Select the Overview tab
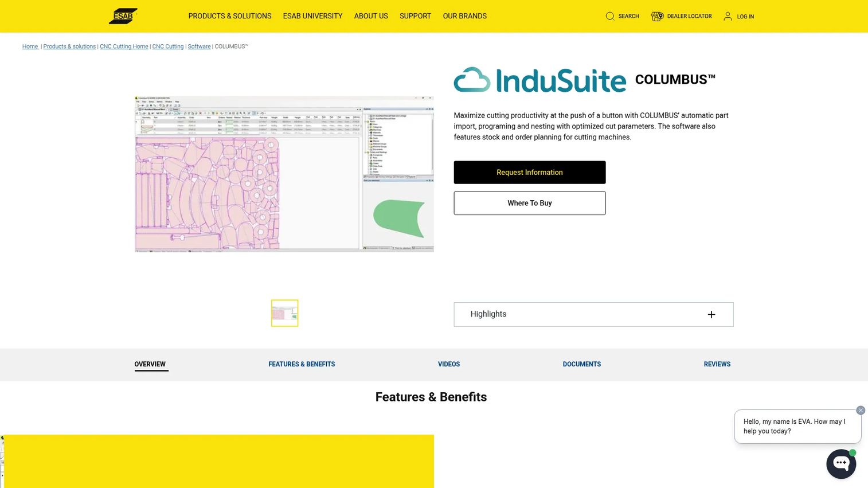Screen dimensions: 868x488 [x=150, y=364]
